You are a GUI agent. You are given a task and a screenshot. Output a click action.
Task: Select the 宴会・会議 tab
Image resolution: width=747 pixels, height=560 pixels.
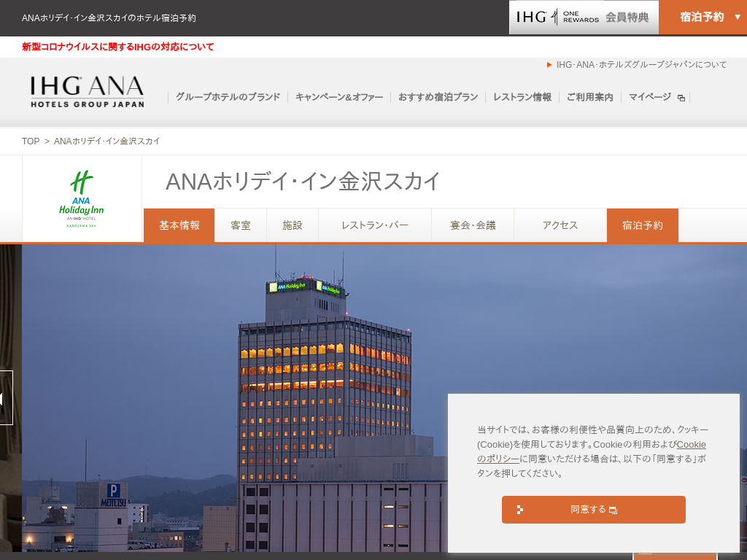[473, 225]
